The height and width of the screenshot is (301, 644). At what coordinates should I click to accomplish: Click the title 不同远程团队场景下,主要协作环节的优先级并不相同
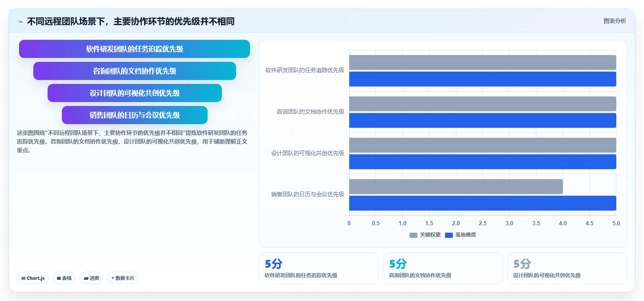coord(131,21)
